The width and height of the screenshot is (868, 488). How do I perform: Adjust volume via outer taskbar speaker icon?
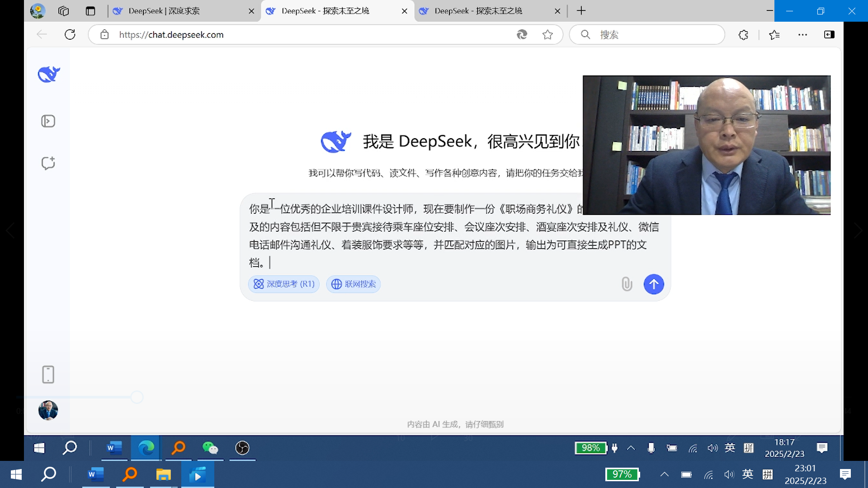[729, 474]
